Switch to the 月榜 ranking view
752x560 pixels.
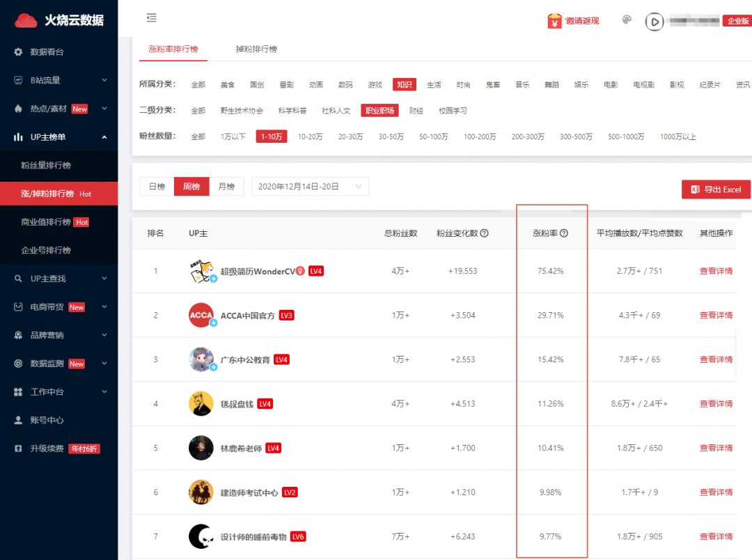[227, 186]
